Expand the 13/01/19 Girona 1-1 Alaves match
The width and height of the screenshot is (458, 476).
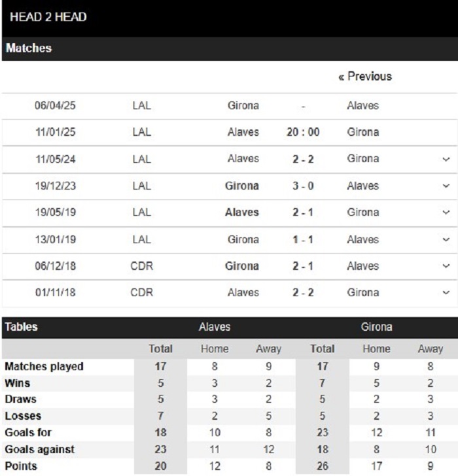pos(446,239)
